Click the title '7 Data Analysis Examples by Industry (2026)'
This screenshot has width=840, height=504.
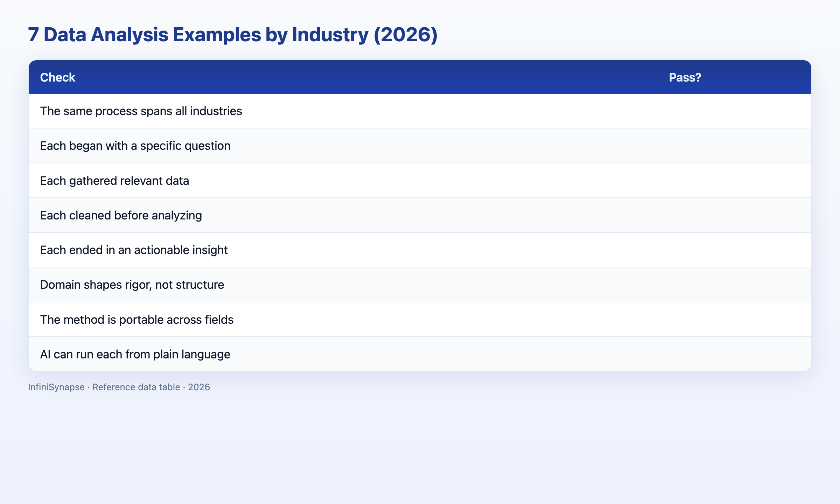click(233, 35)
